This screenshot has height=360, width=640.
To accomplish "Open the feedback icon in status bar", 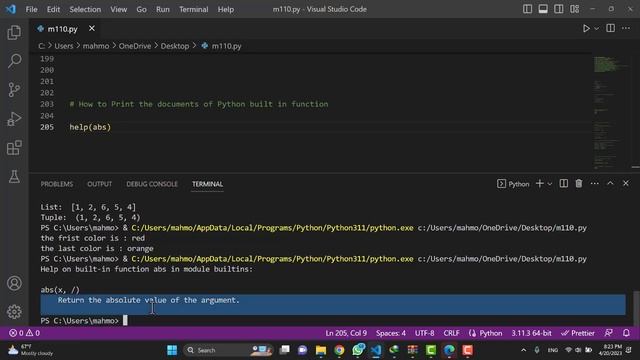I will 609,333.
